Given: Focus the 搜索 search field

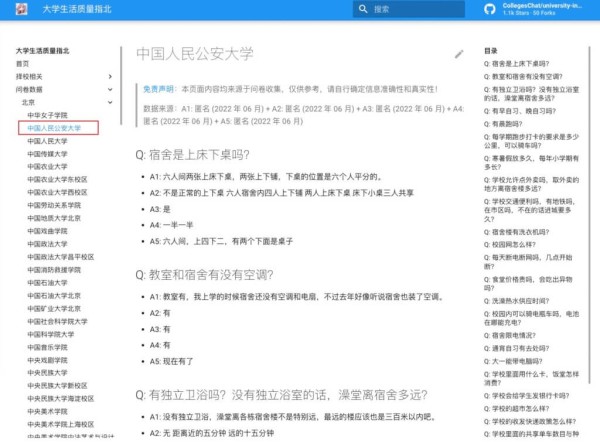Looking at the screenshot, I should (409, 9).
